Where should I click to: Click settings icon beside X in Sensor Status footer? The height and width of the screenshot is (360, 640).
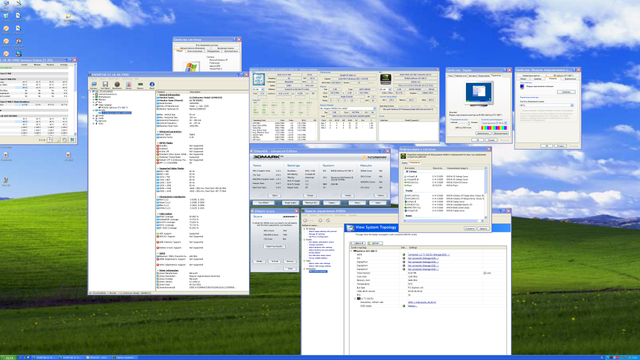[64, 140]
